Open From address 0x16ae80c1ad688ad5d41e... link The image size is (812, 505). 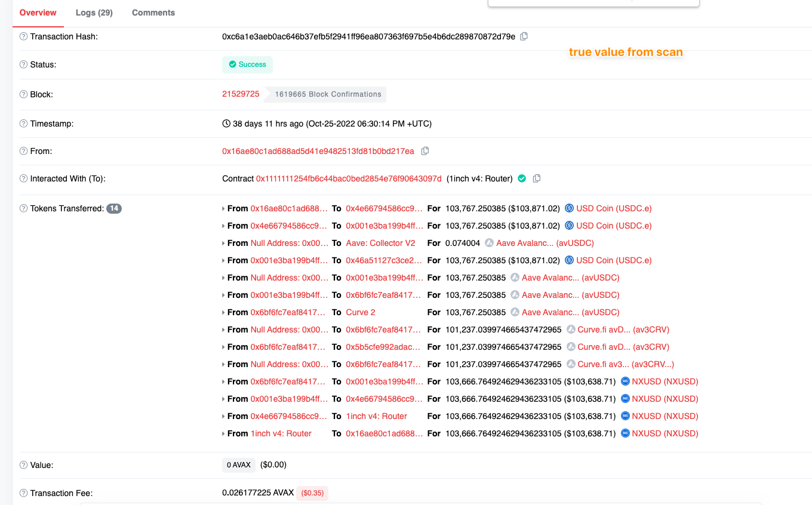coord(318,151)
